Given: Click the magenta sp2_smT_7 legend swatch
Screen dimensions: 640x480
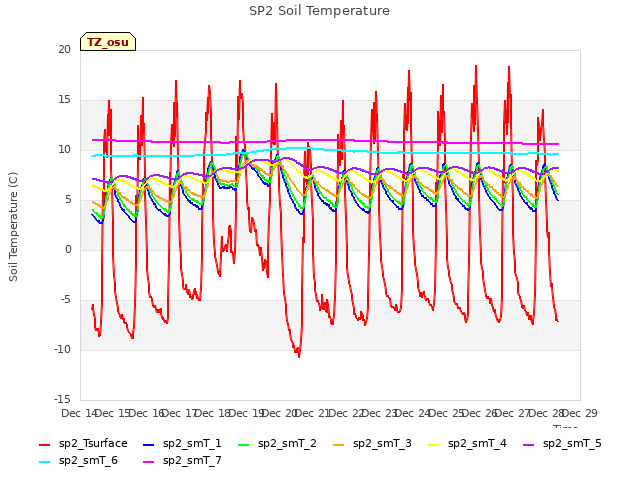Looking at the screenshot, I should [149, 462].
